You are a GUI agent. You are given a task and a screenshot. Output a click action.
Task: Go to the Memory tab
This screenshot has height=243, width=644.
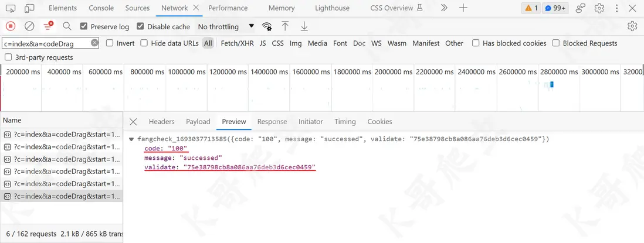pyautogui.click(x=282, y=8)
